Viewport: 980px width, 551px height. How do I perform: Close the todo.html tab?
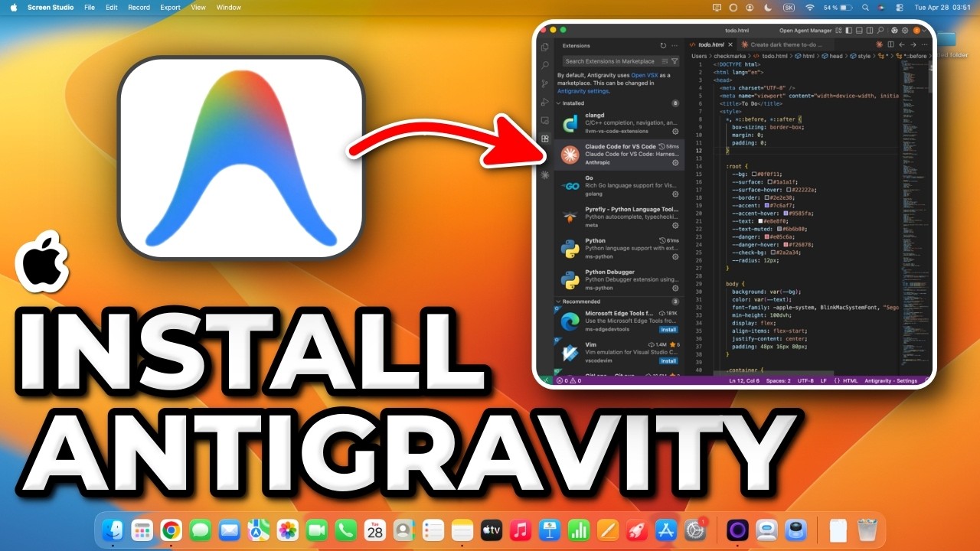click(x=730, y=44)
